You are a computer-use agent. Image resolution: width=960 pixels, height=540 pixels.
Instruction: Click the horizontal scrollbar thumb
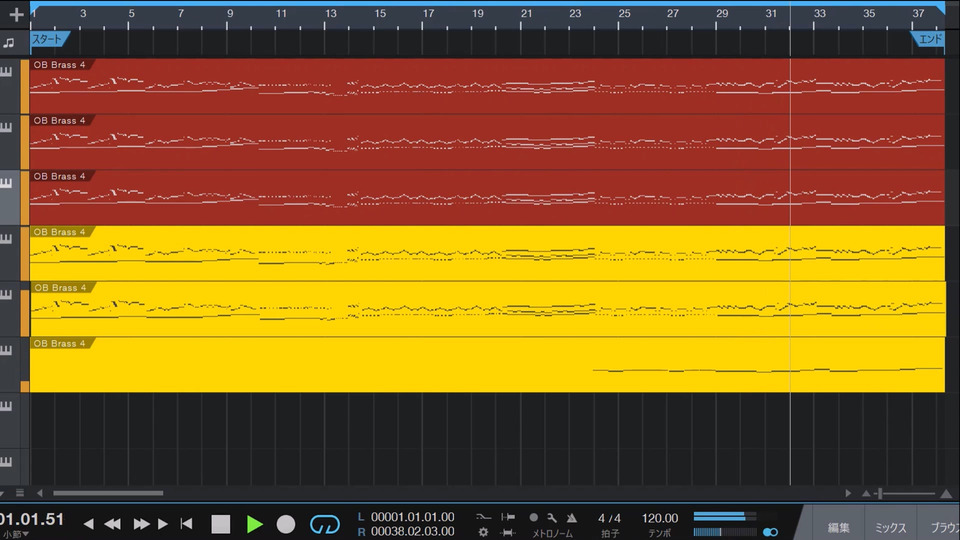click(x=108, y=493)
